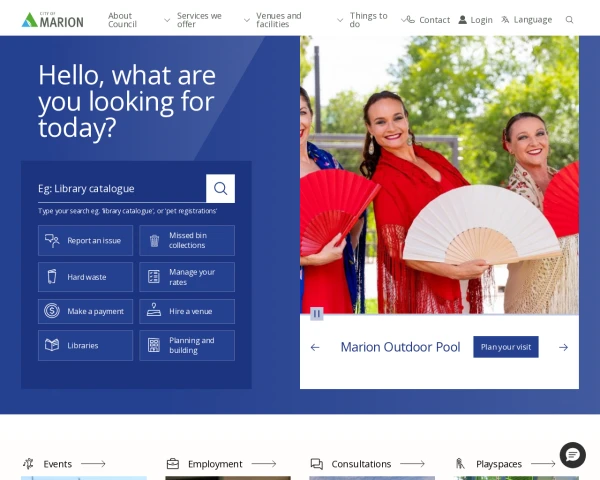Open the Hire a venue label

(x=191, y=311)
